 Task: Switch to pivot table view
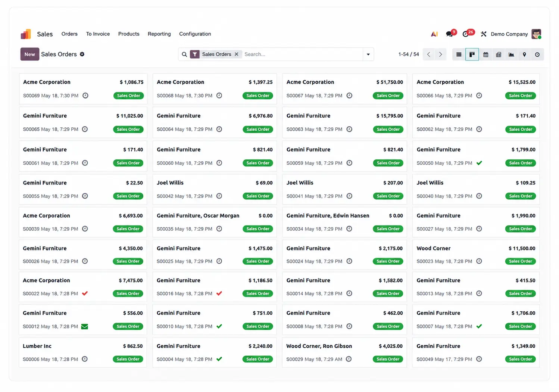point(499,55)
